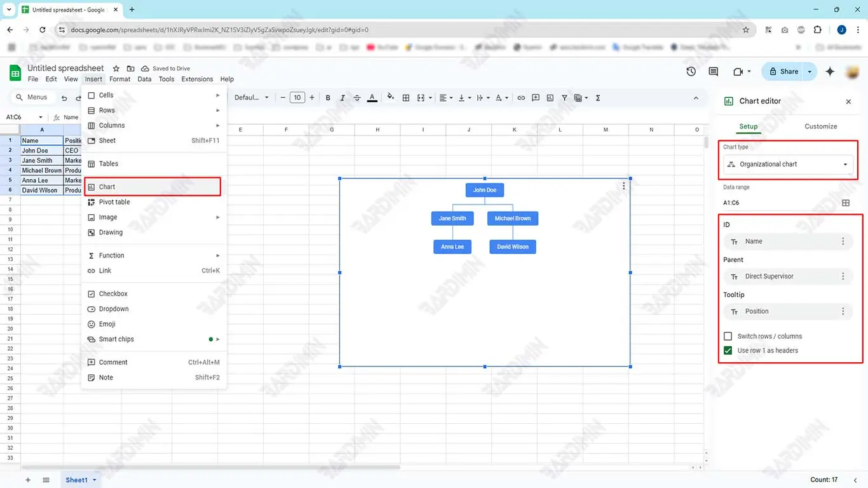Choose Pivot table from Insert menu

[114, 202]
